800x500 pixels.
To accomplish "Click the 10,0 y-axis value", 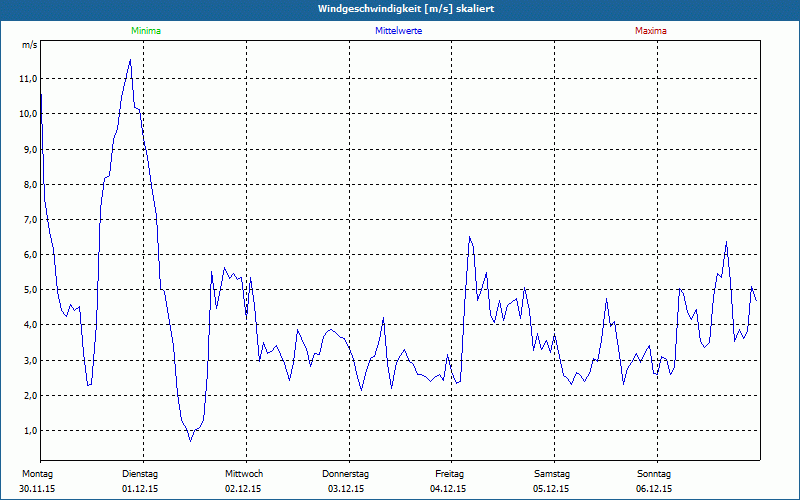I will pyautogui.click(x=28, y=114).
